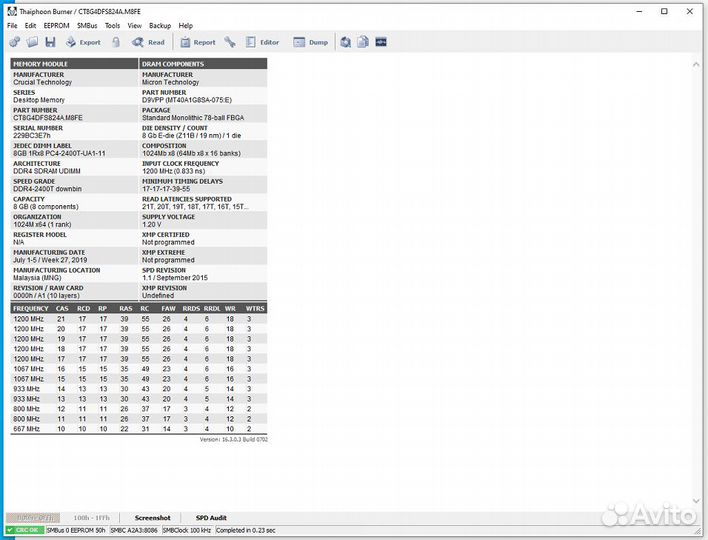This screenshot has width=708, height=540.
Task: Open the File menu
Action: [12, 25]
